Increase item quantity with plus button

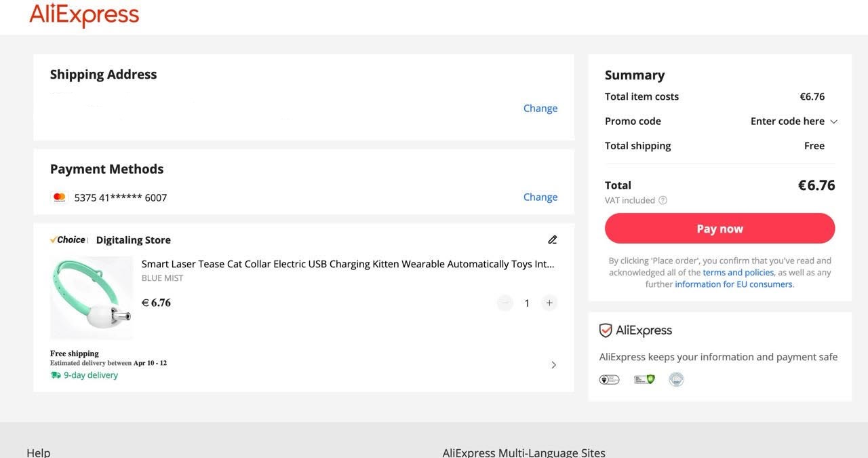click(549, 303)
